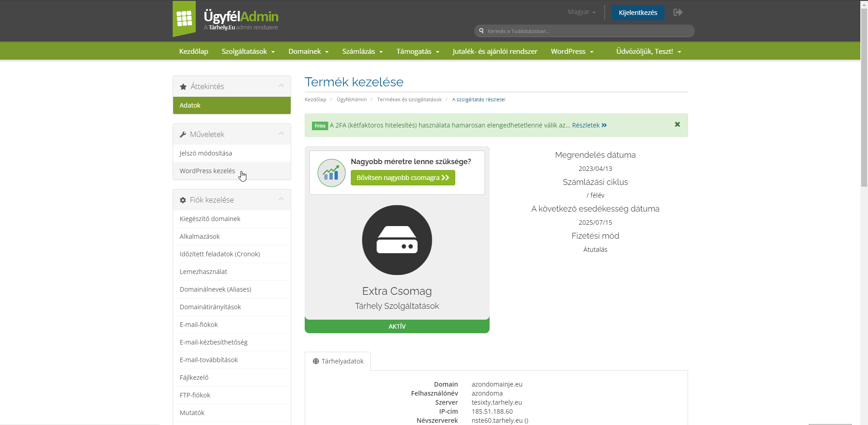
Task: Open the Szolgáltatások menu
Action: [x=248, y=52]
